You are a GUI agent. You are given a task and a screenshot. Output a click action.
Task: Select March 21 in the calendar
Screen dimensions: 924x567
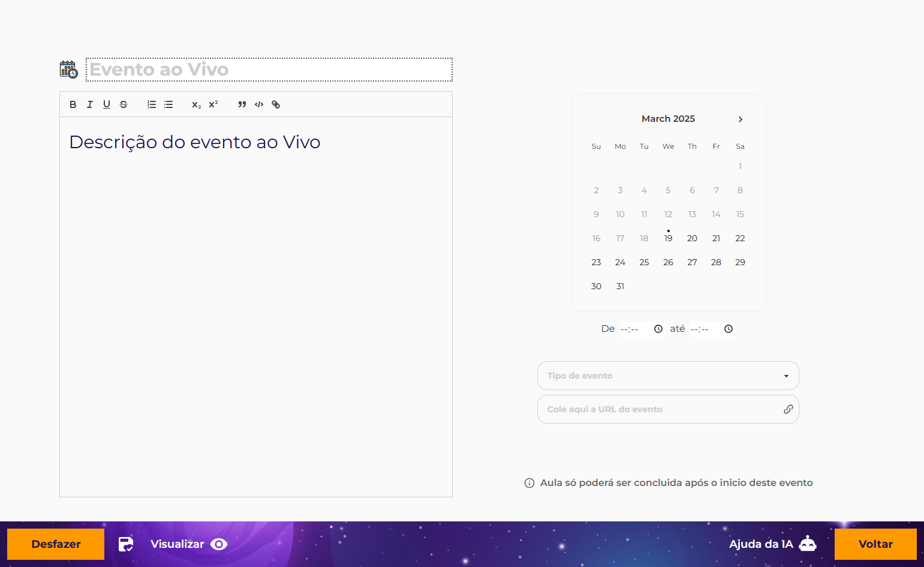click(x=716, y=238)
